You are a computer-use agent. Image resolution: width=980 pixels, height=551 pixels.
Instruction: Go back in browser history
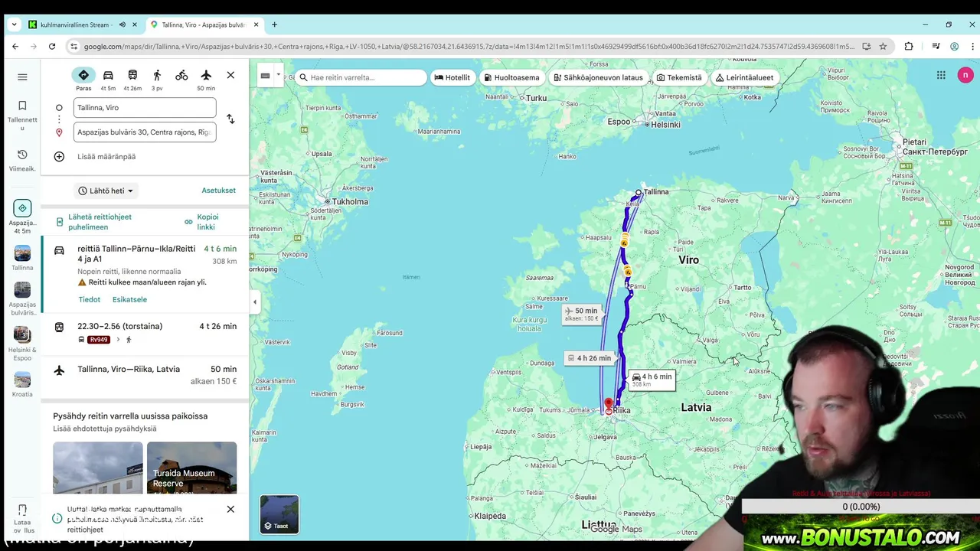click(15, 46)
